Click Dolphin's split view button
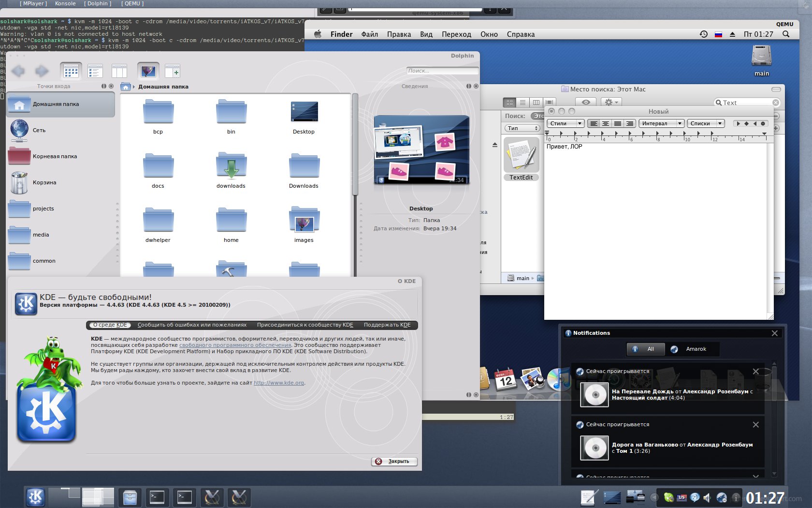The height and width of the screenshot is (508, 812). click(173, 72)
